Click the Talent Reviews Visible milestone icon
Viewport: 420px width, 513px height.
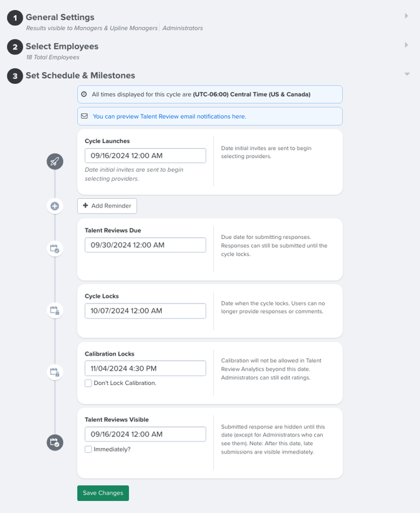(55, 443)
